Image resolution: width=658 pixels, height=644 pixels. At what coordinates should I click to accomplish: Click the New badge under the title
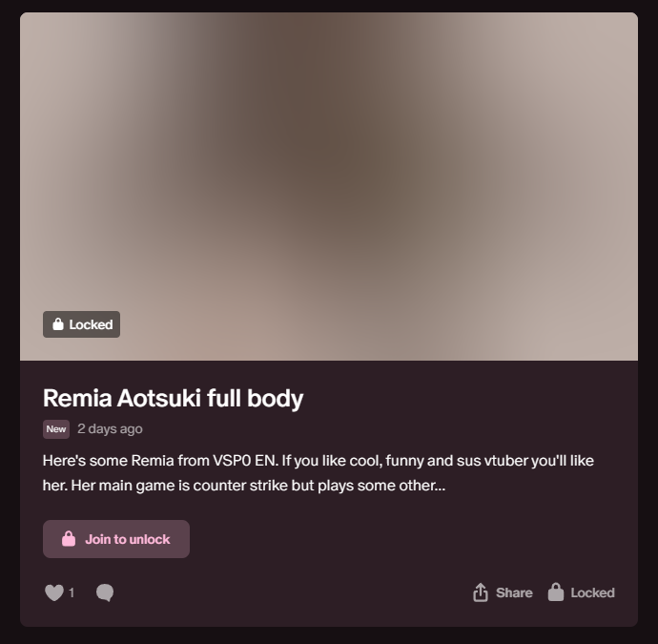click(x=56, y=429)
